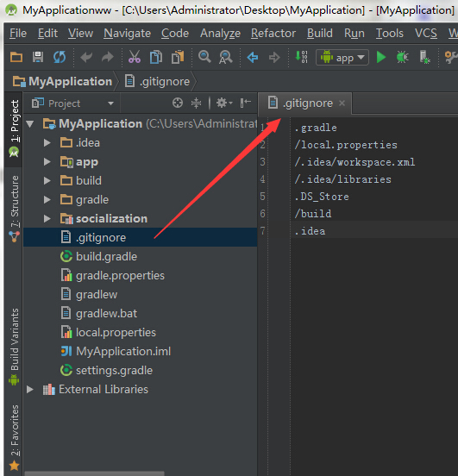
Task: Click the Redo arrow icon
Action: click(x=108, y=57)
